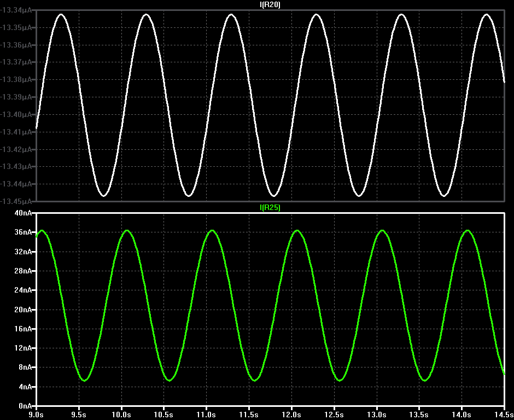The height and width of the screenshot is (420, 514).
Task: Select the I(R20) trace label
Action: 270,4
